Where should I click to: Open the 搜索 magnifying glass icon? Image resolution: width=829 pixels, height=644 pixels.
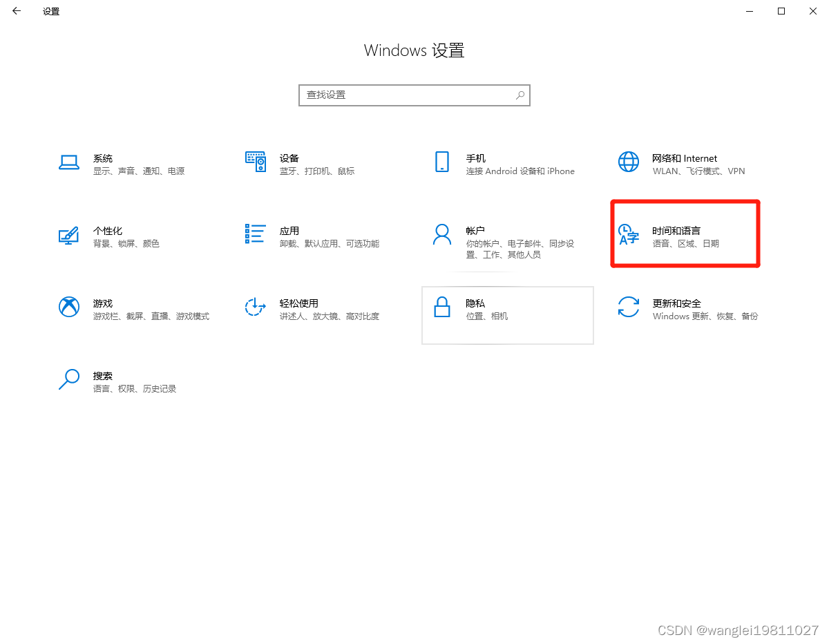click(x=69, y=379)
